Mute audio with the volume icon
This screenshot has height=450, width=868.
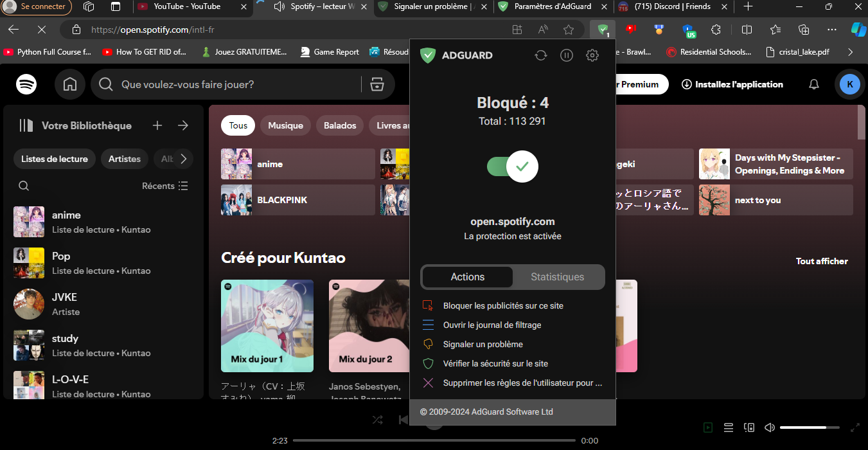[x=769, y=427]
